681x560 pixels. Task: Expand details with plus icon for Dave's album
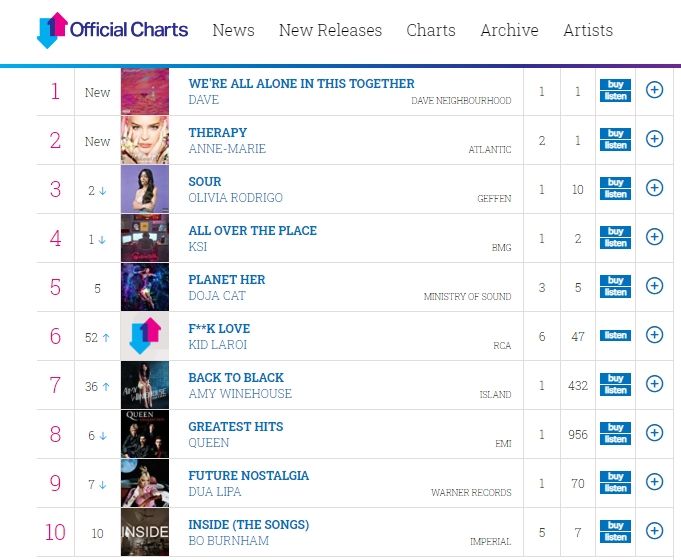pyautogui.click(x=654, y=91)
